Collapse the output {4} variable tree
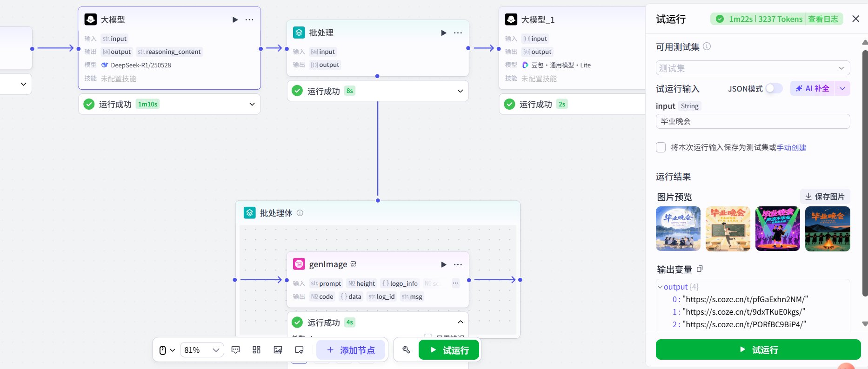Viewport: 868px width, 369px height. pos(660,287)
